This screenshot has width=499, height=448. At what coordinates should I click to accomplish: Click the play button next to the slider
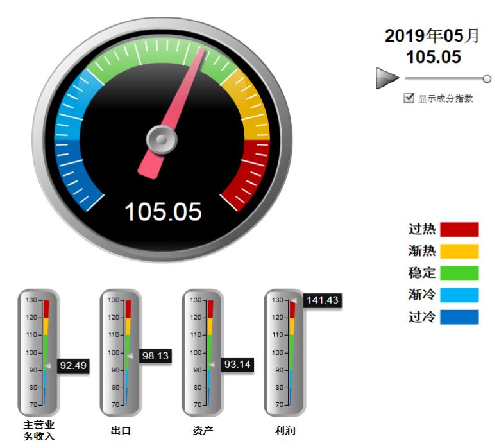tap(387, 78)
